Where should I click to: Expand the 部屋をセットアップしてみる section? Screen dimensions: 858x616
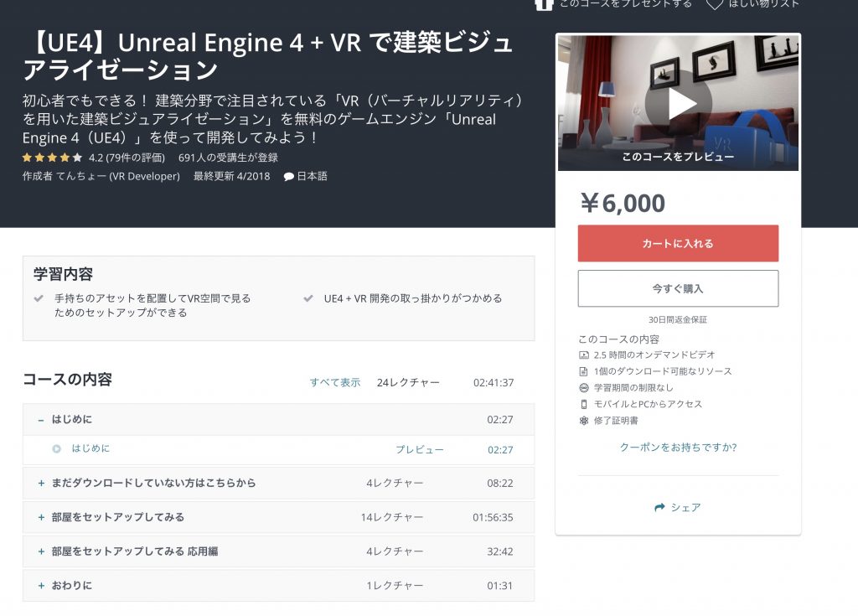point(40,517)
